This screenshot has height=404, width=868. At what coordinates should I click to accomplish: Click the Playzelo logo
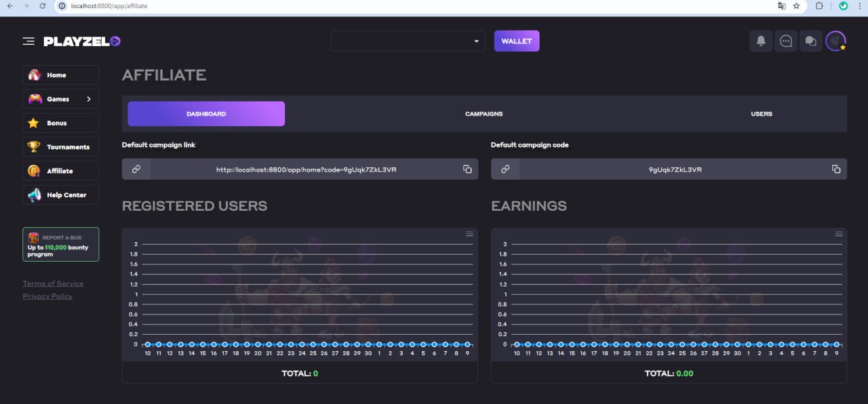82,41
